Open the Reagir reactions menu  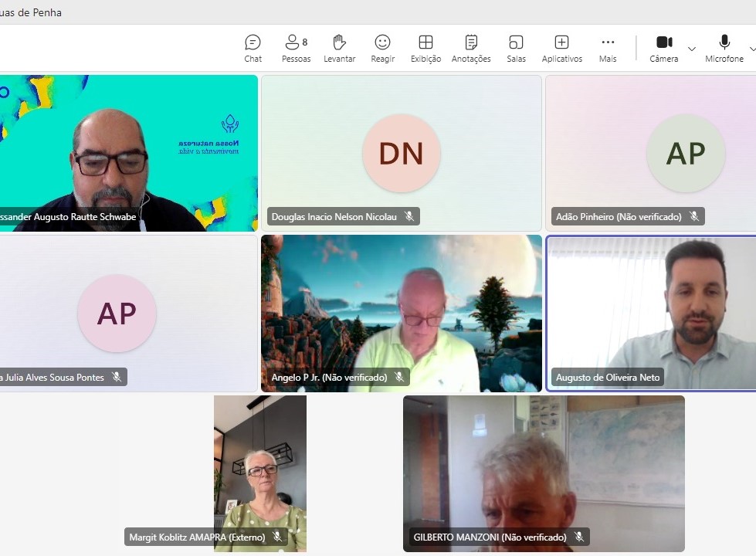pyautogui.click(x=382, y=49)
